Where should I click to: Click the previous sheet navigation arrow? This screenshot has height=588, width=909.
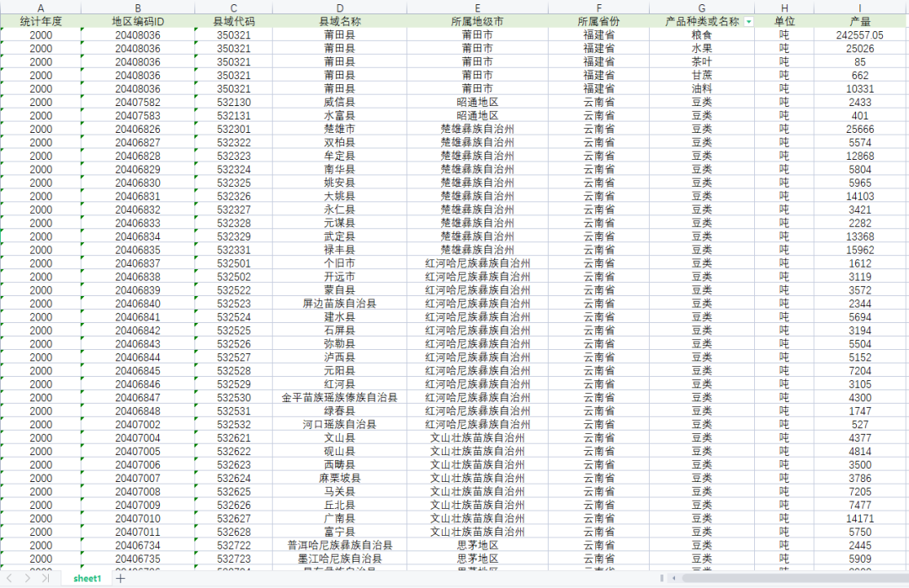(x=10, y=579)
